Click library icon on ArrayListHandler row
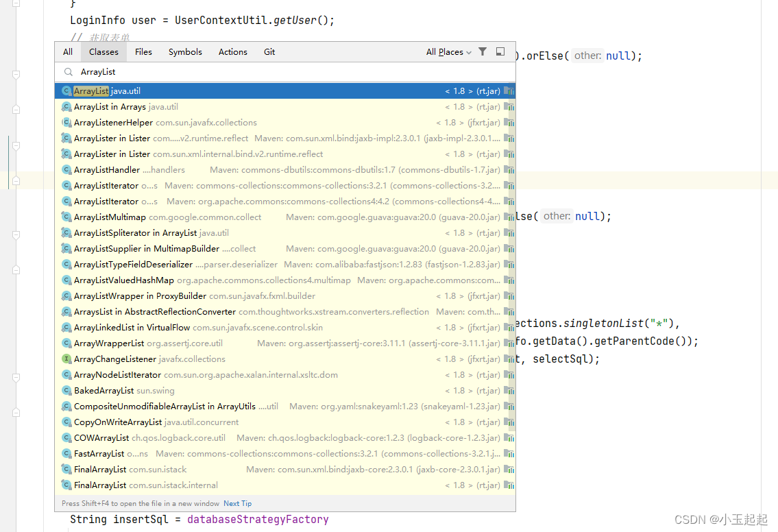Screen dimensions: 778x532 coord(509,170)
